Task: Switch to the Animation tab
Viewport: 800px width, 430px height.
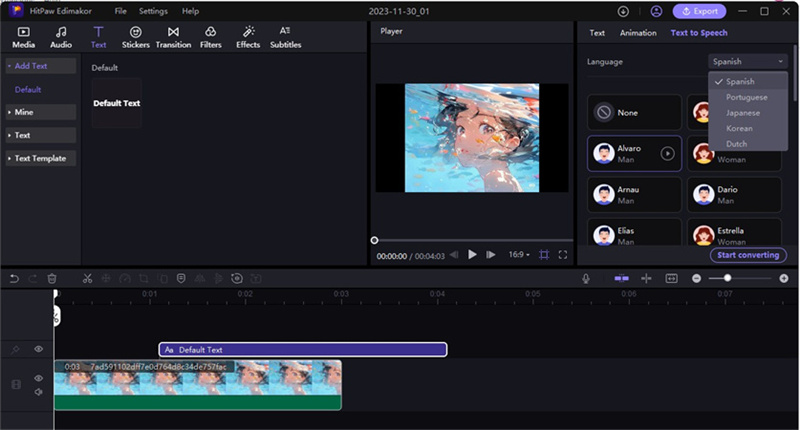Action: pos(638,33)
